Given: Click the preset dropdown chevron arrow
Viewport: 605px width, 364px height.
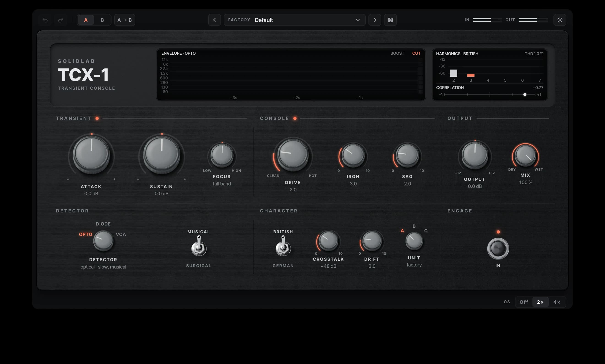Looking at the screenshot, I should [x=358, y=20].
